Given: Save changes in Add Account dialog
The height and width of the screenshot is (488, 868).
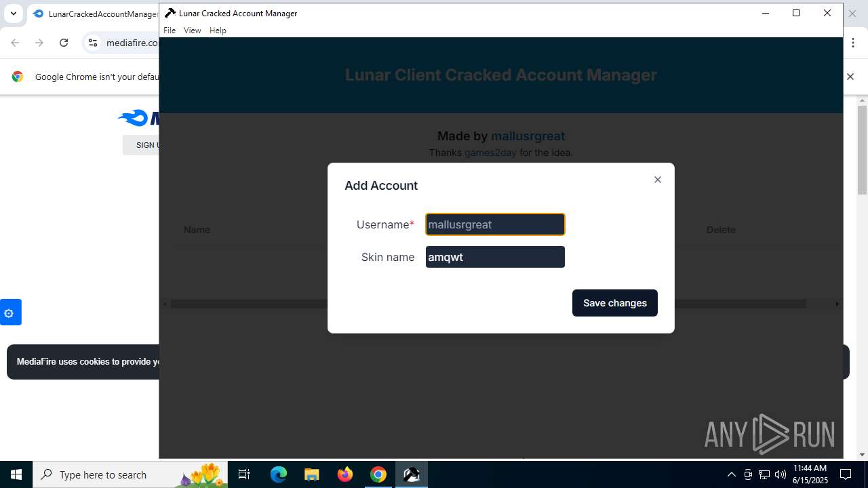Looking at the screenshot, I should 615,303.
